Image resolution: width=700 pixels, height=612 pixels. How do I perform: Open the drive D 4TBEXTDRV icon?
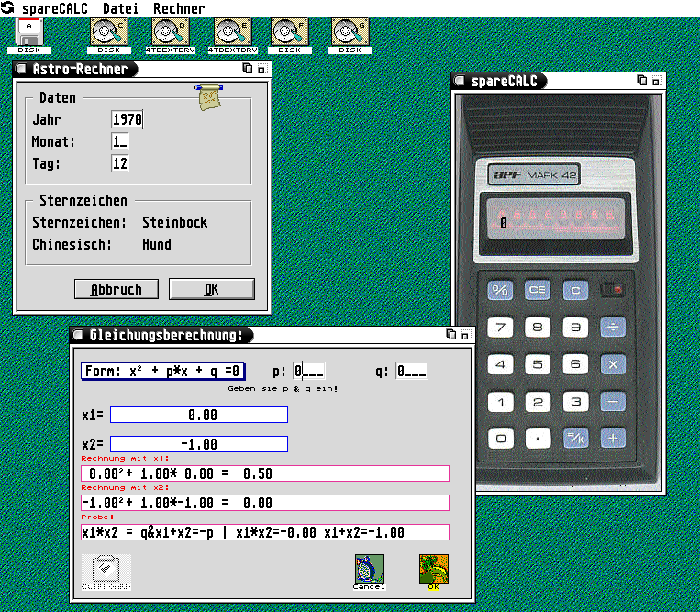click(170, 33)
